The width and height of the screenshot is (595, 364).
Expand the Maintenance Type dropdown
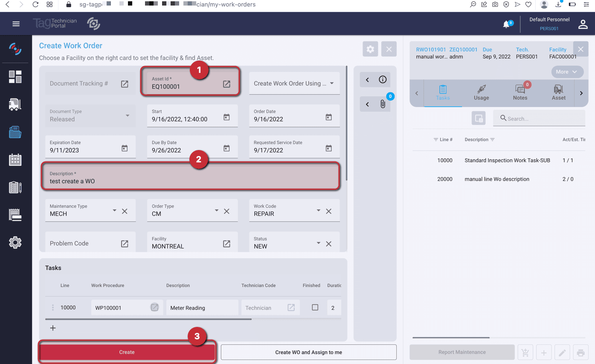click(x=114, y=211)
